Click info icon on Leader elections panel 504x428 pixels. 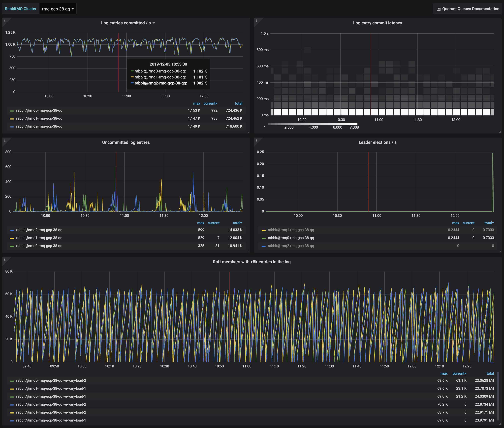(256, 140)
